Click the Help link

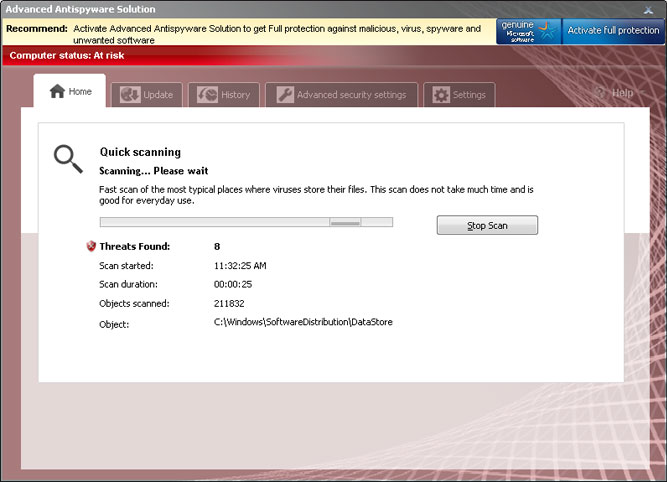[622, 93]
